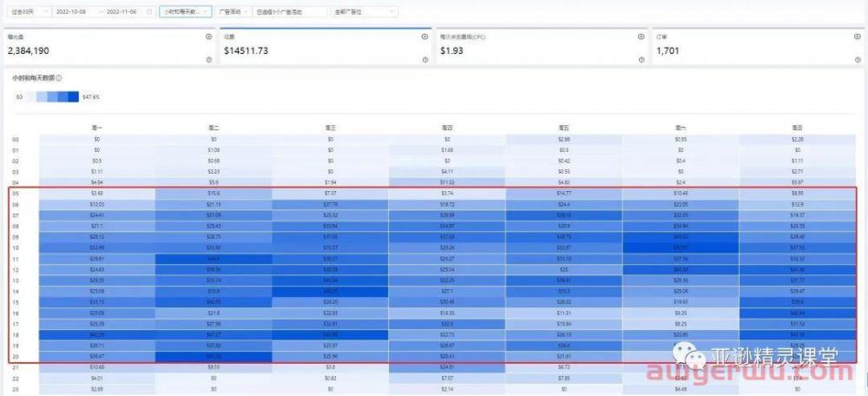Screen dimensions: 868x396
Task: Toggle the eye icon on the 订单 1,701 card
Action: pyautogui.click(x=857, y=36)
